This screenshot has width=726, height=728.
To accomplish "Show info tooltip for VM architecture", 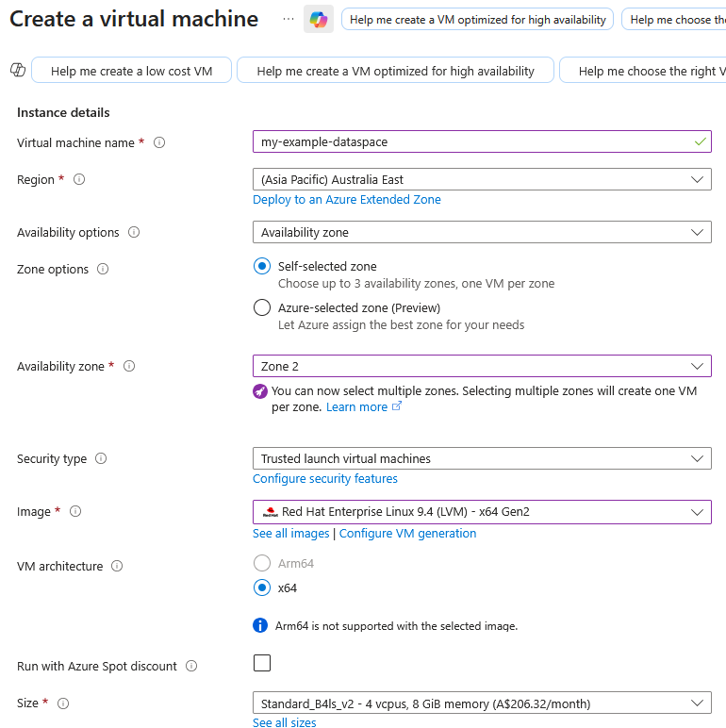I will pyautogui.click(x=117, y=566).
